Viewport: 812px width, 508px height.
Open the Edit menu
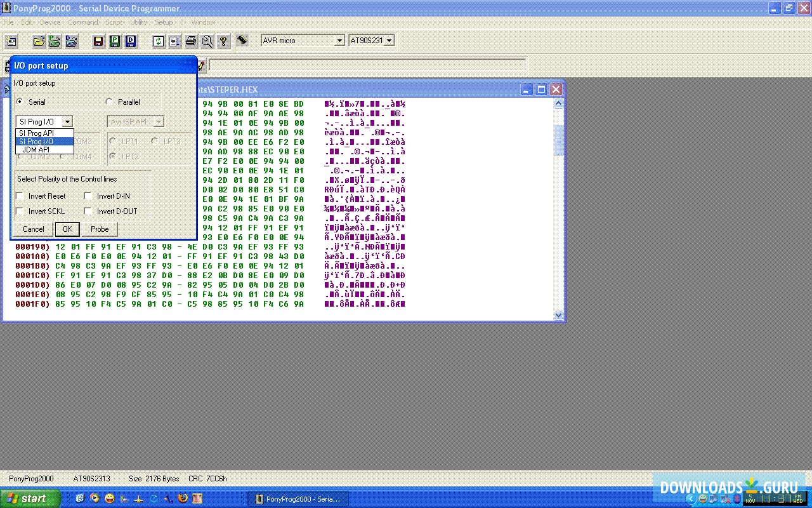click(27, 22)
